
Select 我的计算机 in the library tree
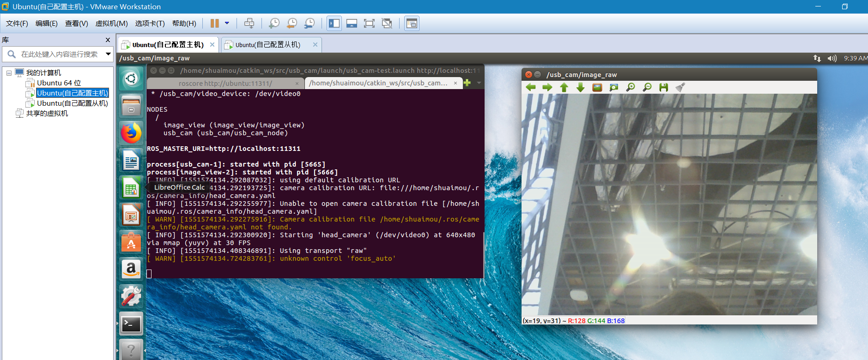(x=43, y=73)
